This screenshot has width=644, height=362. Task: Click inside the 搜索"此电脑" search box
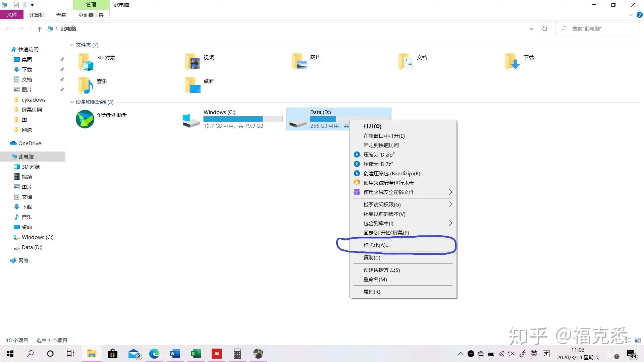(x=597, y=28)
